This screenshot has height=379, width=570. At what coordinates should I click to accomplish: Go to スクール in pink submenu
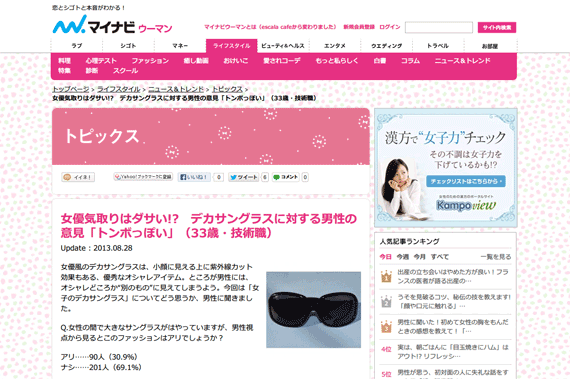point(125,70)
